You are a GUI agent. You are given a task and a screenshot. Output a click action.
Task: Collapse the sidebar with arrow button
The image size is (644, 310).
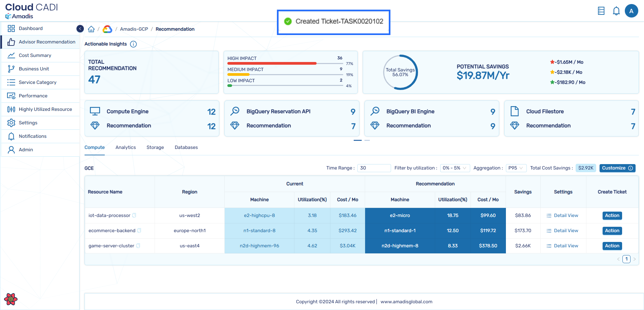[80, 29]
